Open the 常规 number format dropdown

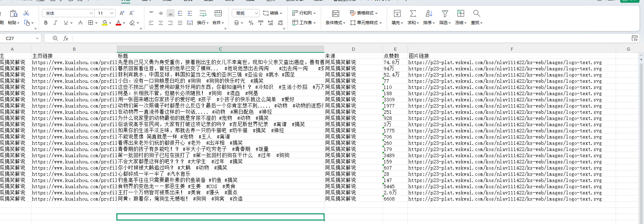256,13
